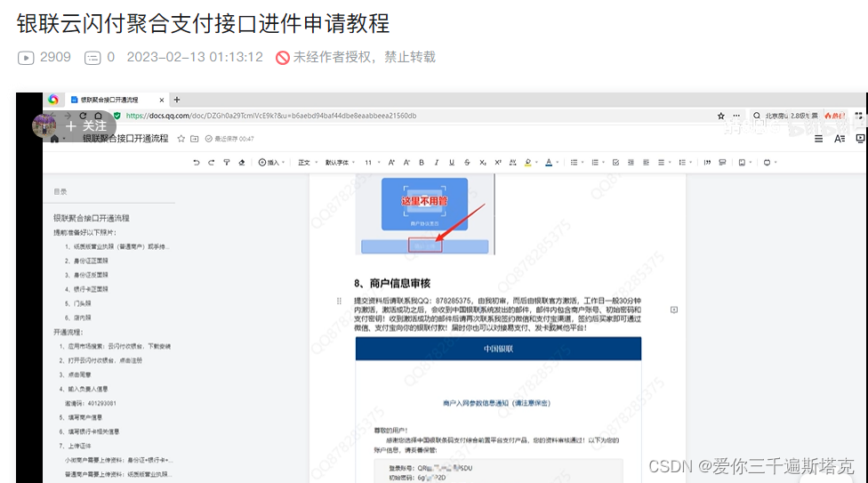Close the 银联聚合接口开通流程 browser tab
This screenshot has width=868, height=483.
[x=162, y=101]
